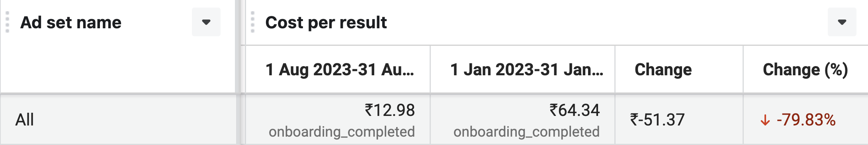The width and height of the screenshot is (868, 145).
Task: Click the Ad set name drag handle dots
Action: [x=7, y=22]
